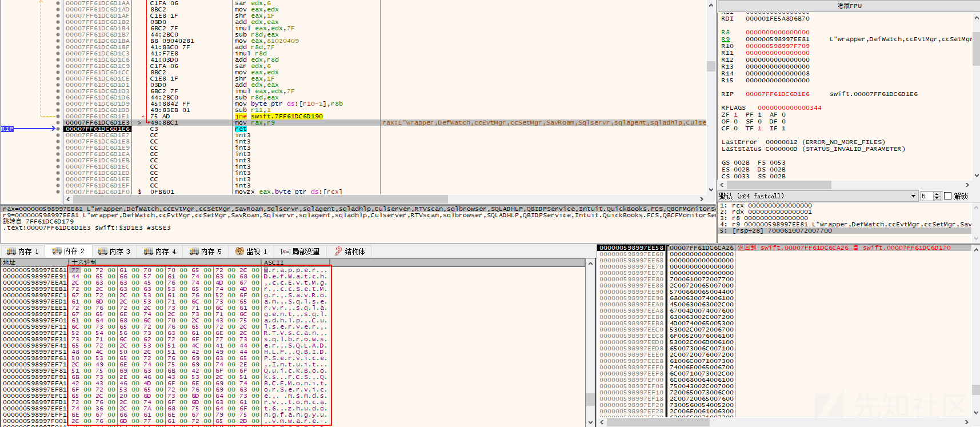Switch to 内存 4 tab
Viewport: 980px width, 427px height.
(x=159, y=251)
